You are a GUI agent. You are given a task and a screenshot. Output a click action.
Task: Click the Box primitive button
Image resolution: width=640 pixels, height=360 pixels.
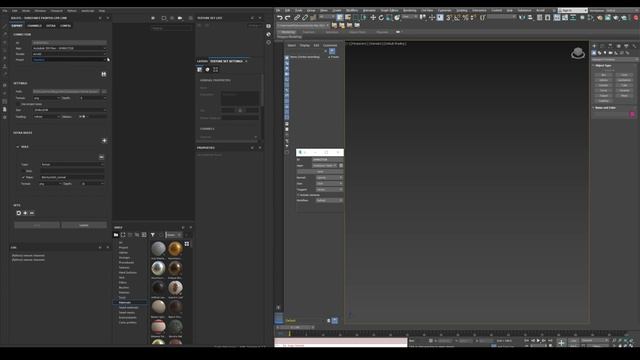(x=604, y=75)
